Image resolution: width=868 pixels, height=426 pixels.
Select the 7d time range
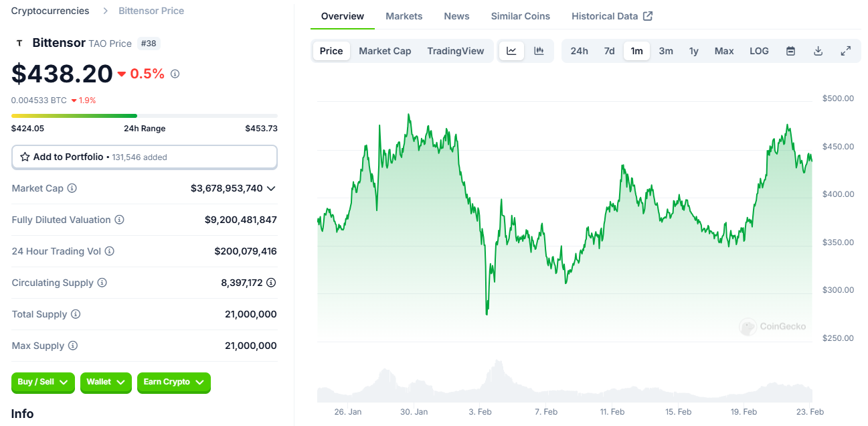coord(609,51)
